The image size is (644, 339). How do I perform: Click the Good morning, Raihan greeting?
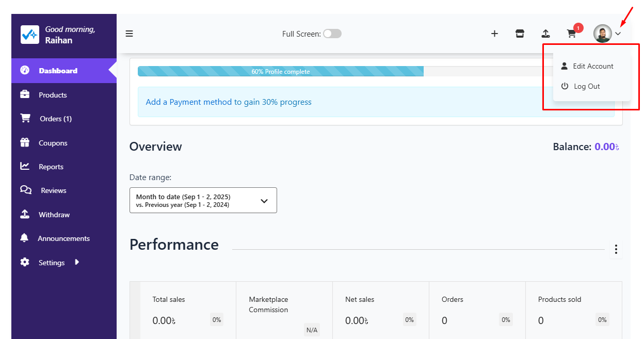tap(70, 35)
